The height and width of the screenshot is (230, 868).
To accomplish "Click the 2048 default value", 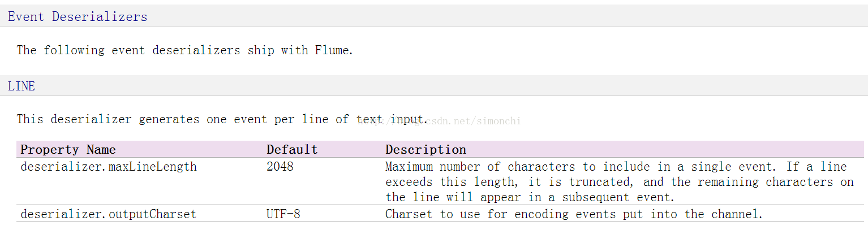I will point(280,167).
